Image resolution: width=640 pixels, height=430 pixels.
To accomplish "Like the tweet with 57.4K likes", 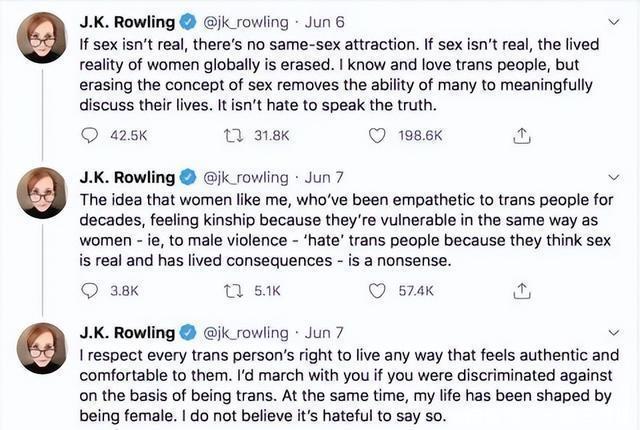I will pyautogui.click(x=377, y=291).
